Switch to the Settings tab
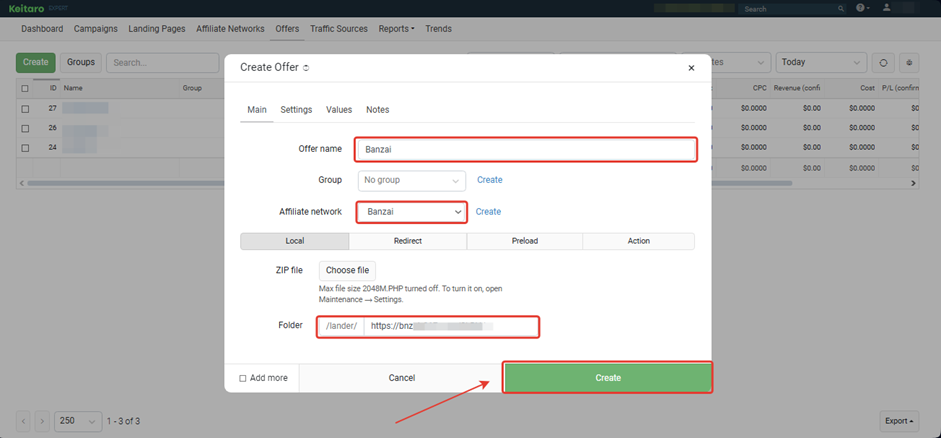The image size is (941, 438). tap(296, 110)
